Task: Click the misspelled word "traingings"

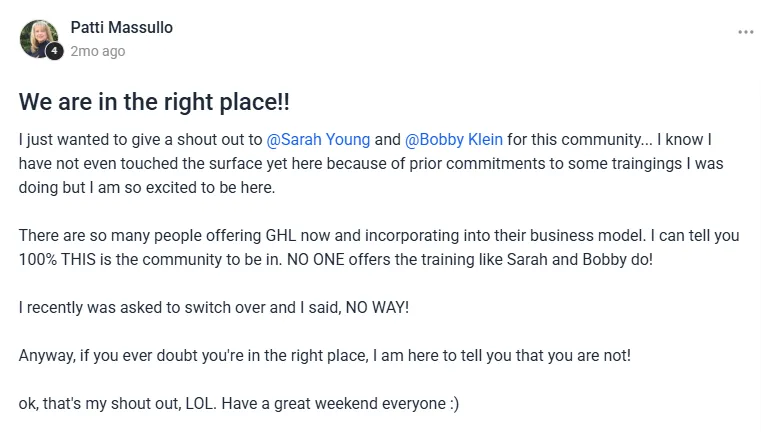Action: pos(646,164)
